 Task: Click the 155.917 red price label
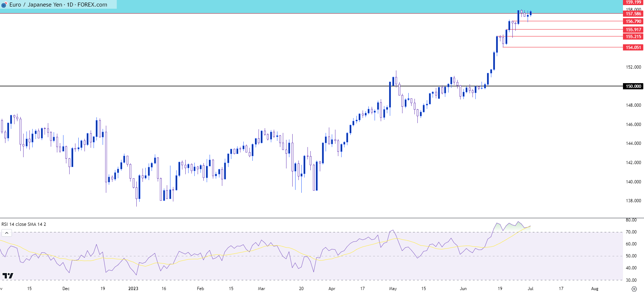pos(633,30)
